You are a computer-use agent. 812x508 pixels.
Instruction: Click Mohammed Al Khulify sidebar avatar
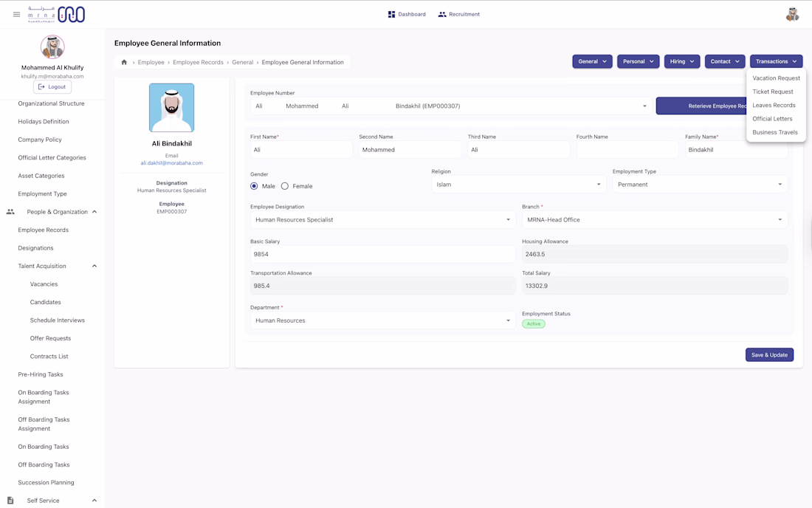(52, 48)
